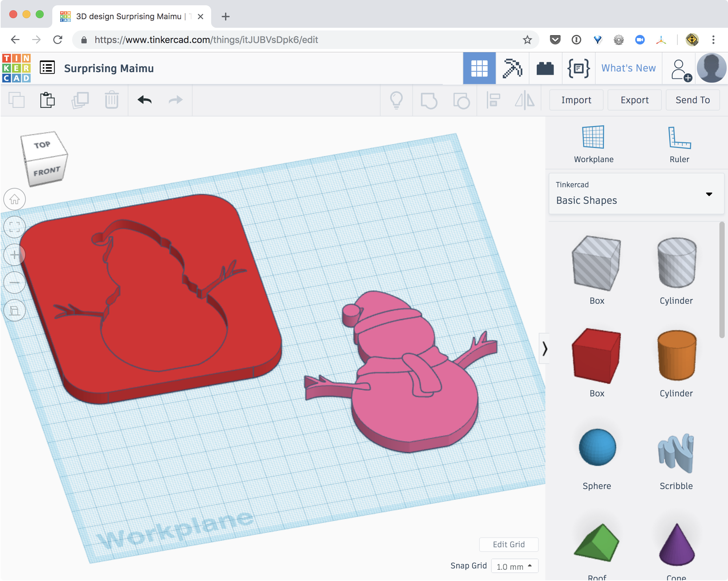Select the 3D design view icon

pos(479,67)
